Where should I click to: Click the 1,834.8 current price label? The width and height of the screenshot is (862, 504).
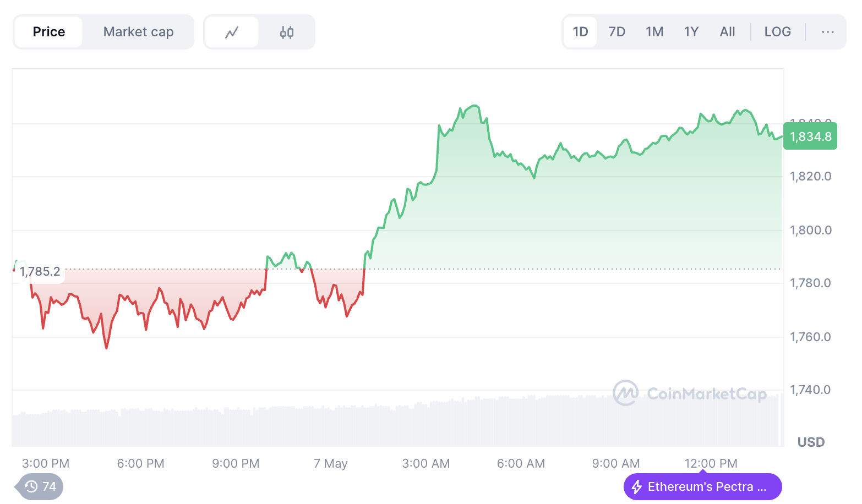(810, 136)
